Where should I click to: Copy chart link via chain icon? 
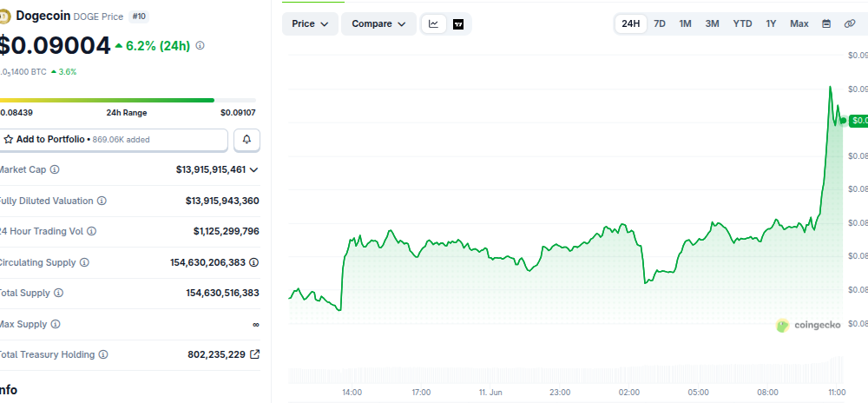850,23
